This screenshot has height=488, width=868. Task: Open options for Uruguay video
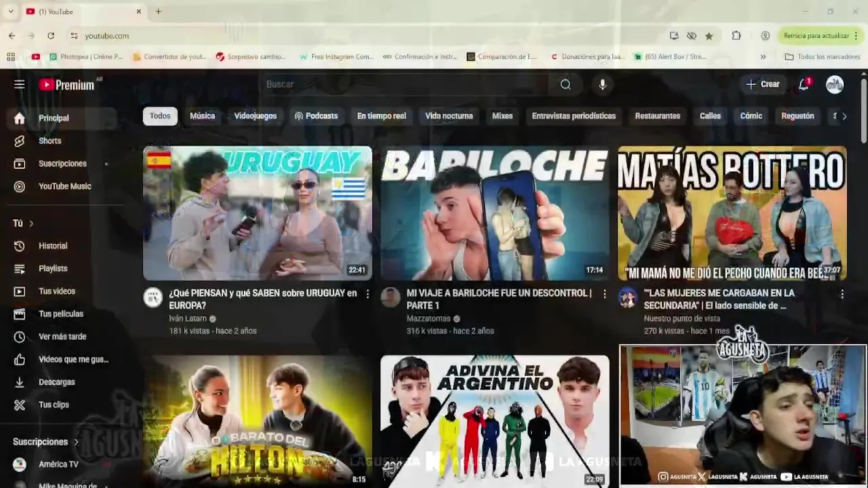[368, 294]
